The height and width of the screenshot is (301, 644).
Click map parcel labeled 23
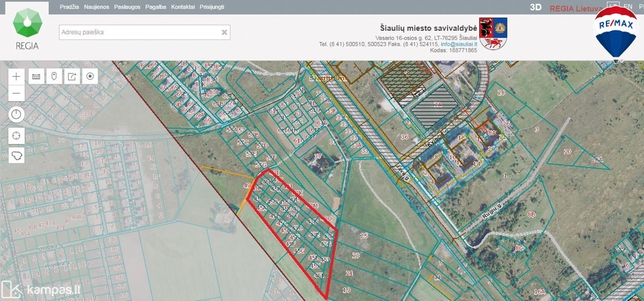click(x=356, y=255)
